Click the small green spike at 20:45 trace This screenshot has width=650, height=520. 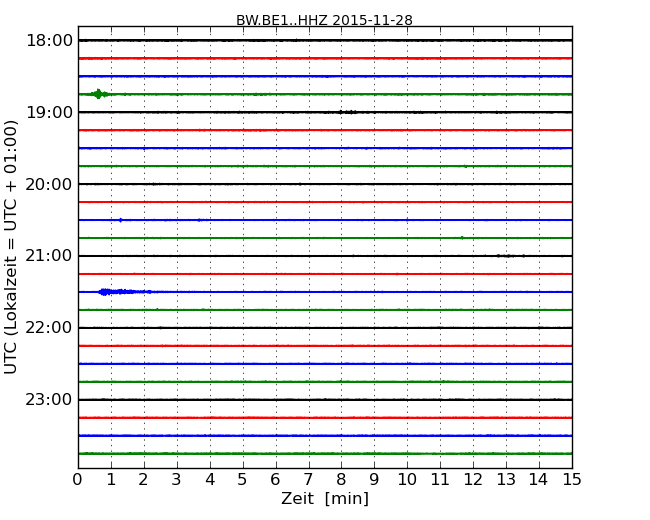pos(462,238)
